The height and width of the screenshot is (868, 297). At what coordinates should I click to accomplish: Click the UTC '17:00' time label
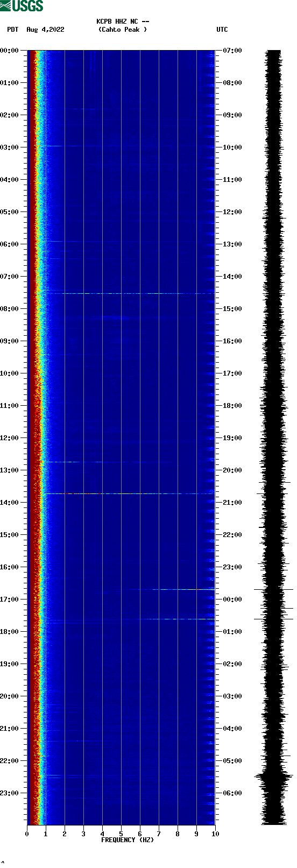[232, 373]
